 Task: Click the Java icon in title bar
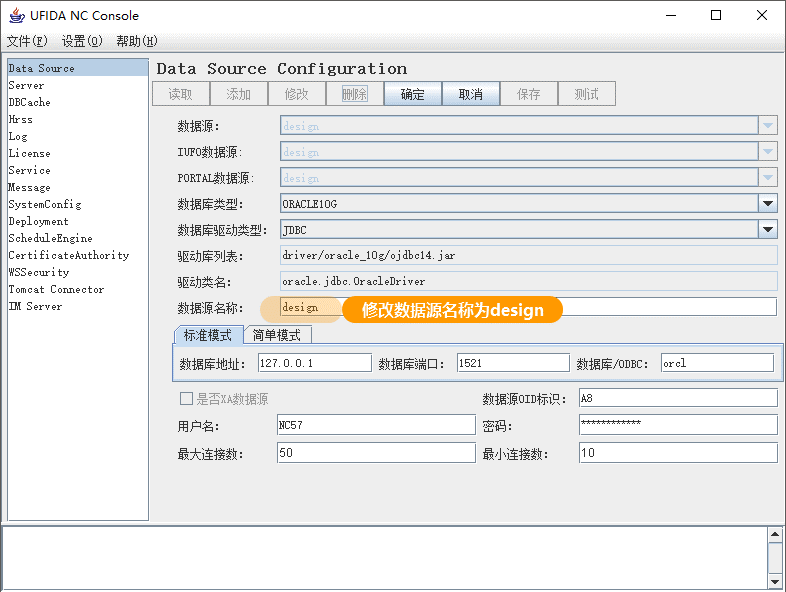(x=16, y=15)
